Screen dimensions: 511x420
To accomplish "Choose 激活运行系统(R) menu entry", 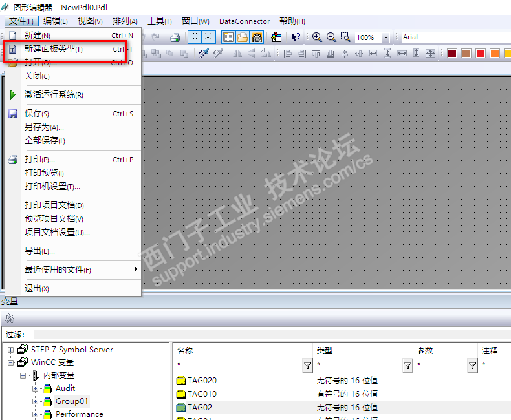I will [74, 95].
